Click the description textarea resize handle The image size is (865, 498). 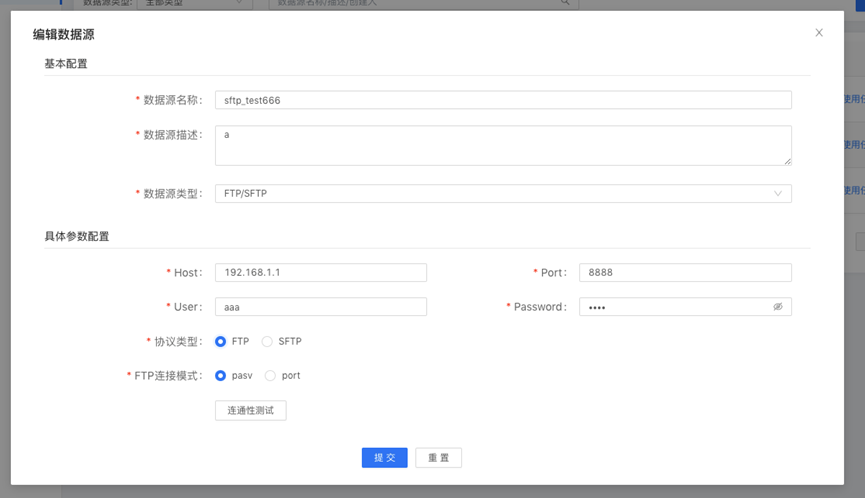(x=786, y=160)
